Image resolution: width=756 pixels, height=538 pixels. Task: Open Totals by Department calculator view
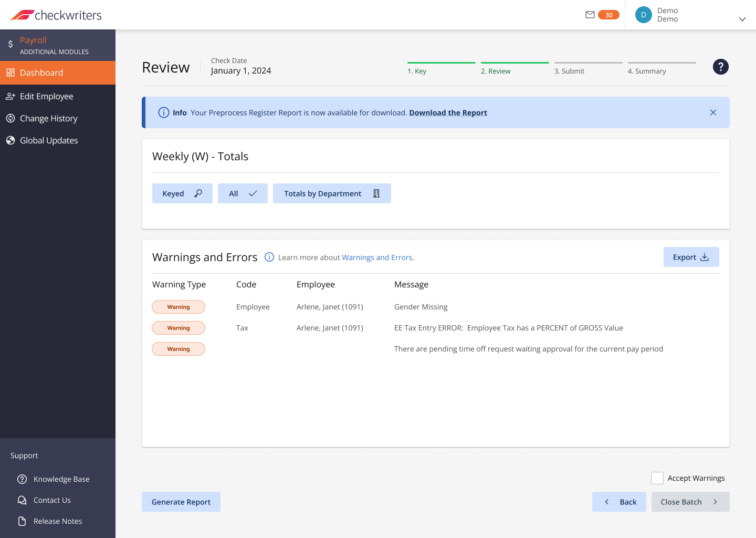click(332, 193)
